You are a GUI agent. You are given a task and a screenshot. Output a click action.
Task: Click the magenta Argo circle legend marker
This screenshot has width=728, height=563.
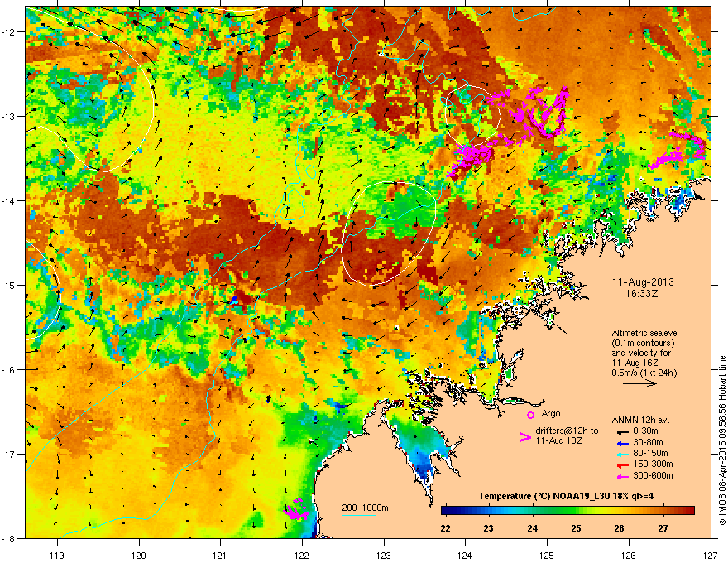530,415
